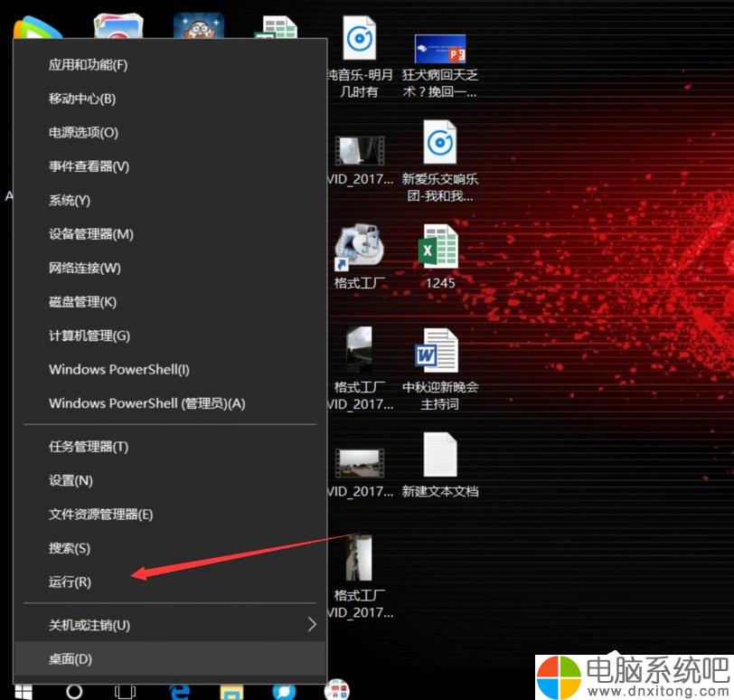Viewport: 734px width, 700px height.
Task: Open Task View on taskbar
Action: coord(126,692)
